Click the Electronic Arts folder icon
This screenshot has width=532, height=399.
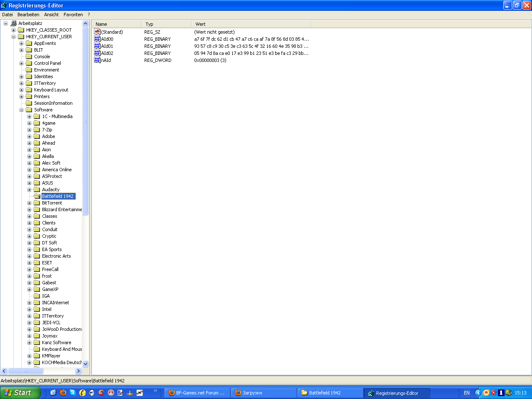coord(37,256)
